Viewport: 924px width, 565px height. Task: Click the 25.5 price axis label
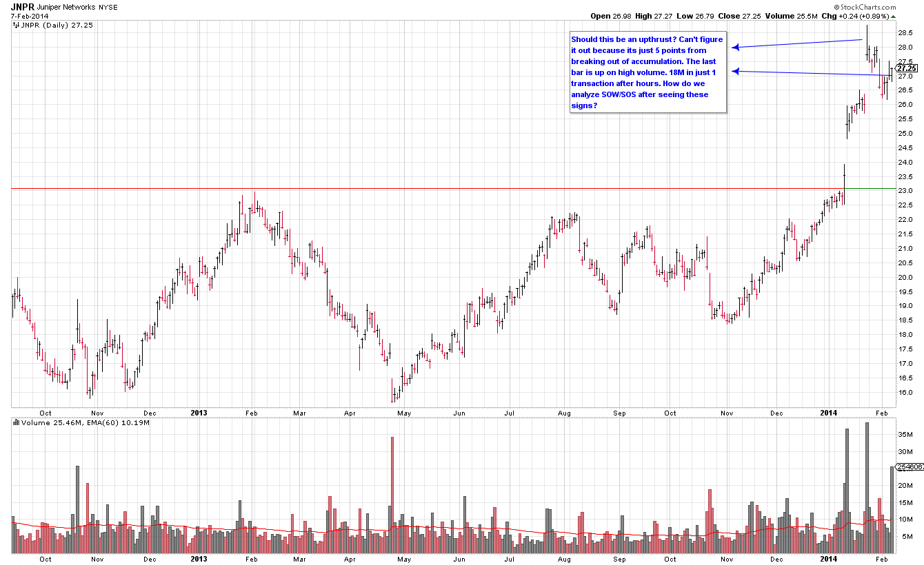pos(907,119)
